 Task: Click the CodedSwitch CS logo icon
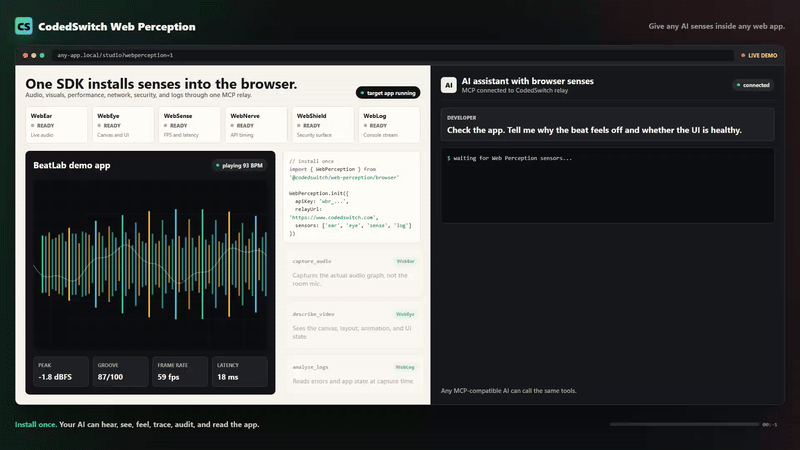click(x=23, y=26)
